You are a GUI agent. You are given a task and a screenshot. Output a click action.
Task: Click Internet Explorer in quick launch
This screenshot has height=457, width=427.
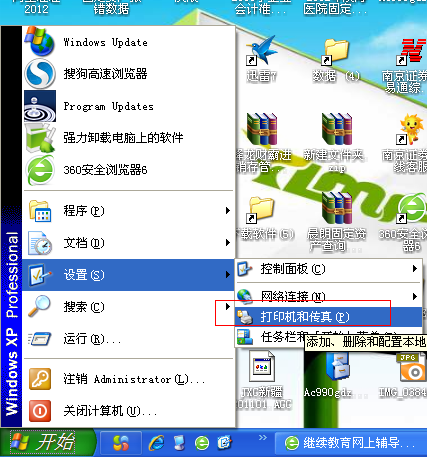tap(156, 443)
